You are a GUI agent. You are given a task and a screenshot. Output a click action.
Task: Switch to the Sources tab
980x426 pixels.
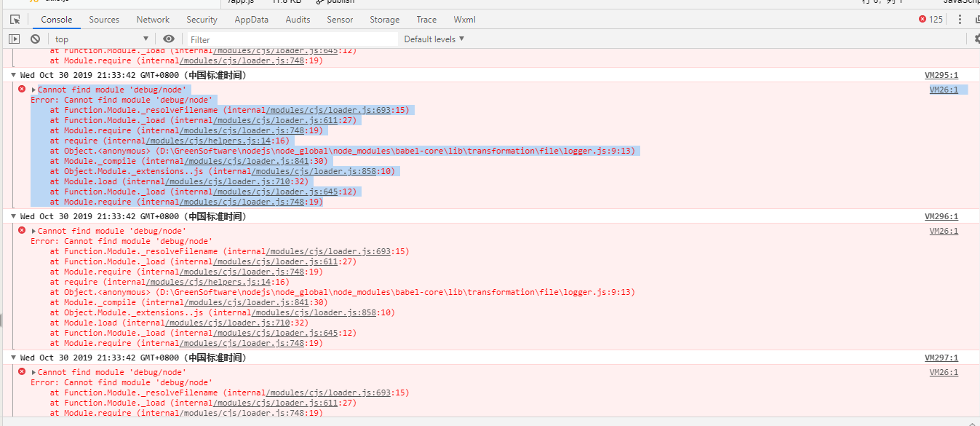click(x=104, y=20)
